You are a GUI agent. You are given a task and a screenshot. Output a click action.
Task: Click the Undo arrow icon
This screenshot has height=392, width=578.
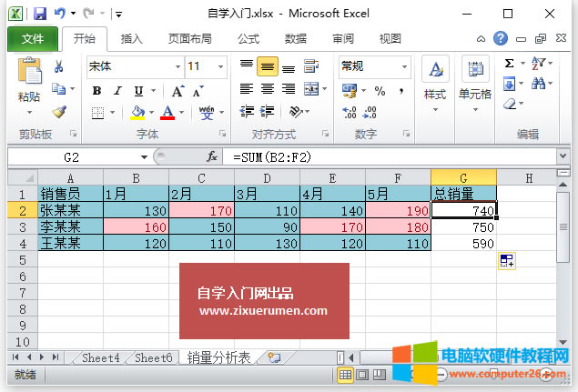60,15
